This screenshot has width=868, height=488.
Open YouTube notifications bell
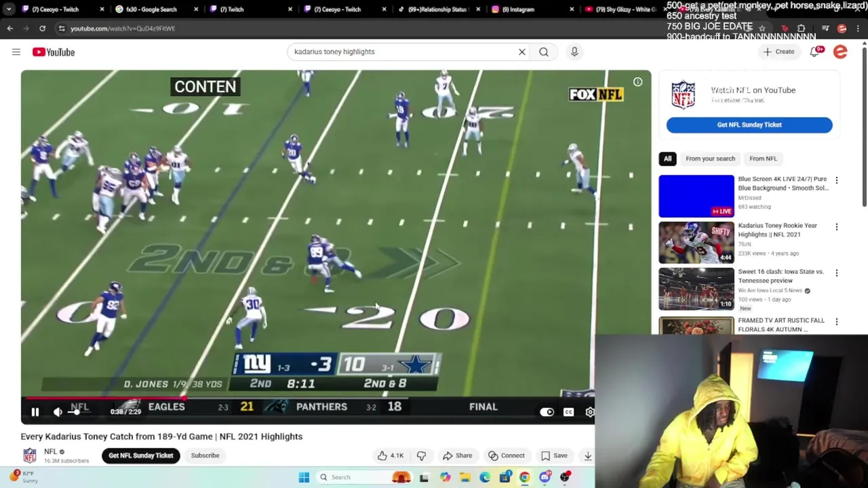[816, 52]
